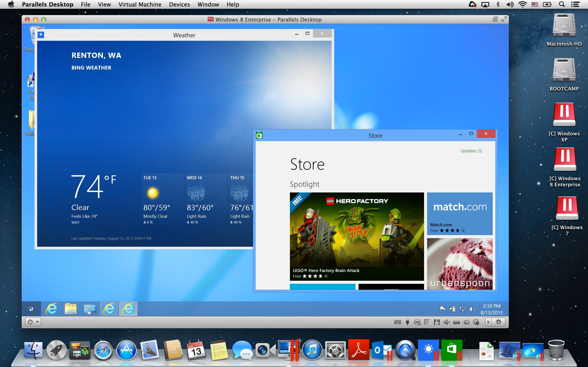Open the Devices menu
Screen dimensions: 588x367
(179, 4)
